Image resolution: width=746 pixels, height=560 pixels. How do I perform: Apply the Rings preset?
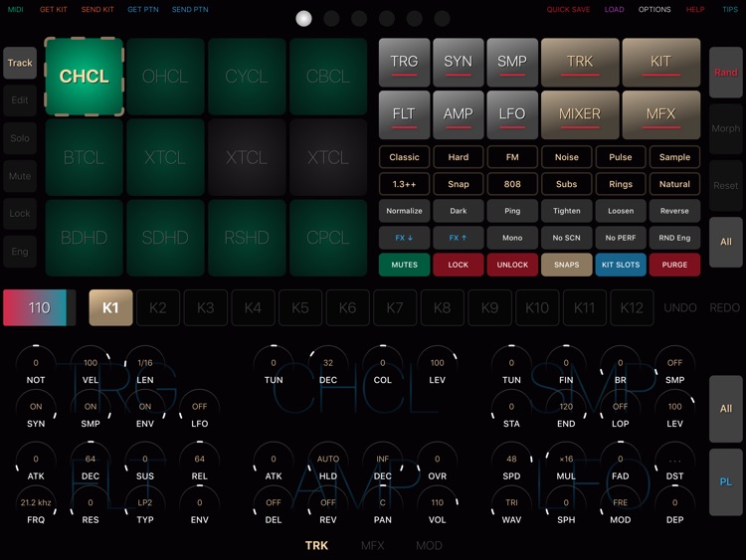[621, 184]
